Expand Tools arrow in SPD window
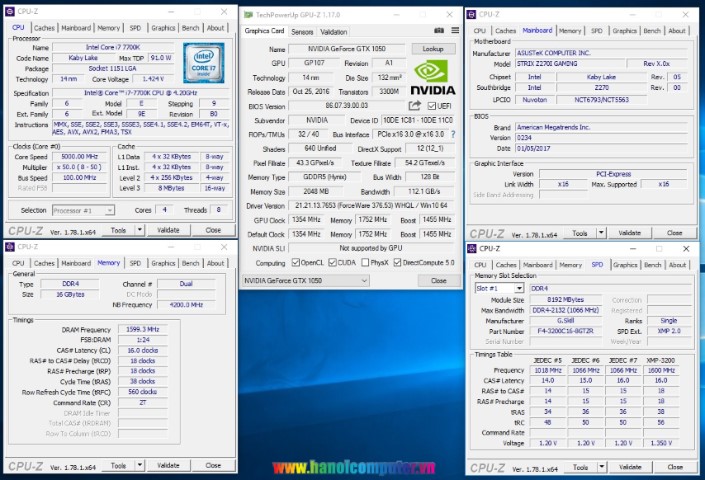 pos(601,467)
